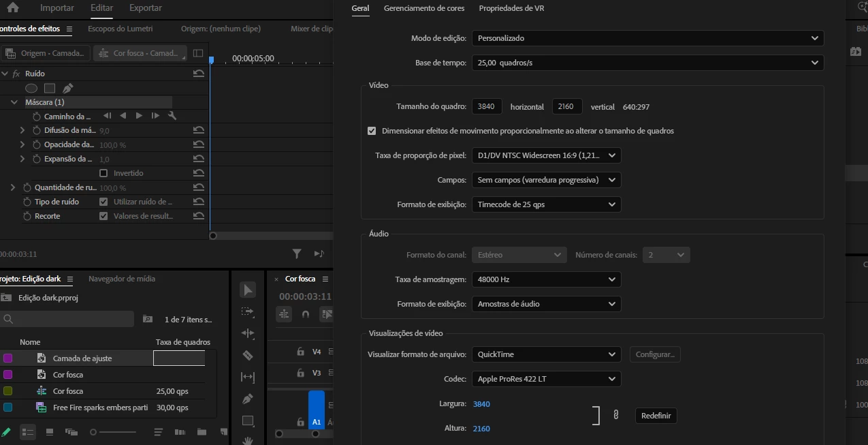The width and height of the screenshot is (868, 445).
Task: Enable the Invertido mask checkbox
Action: tap(103, 173)
